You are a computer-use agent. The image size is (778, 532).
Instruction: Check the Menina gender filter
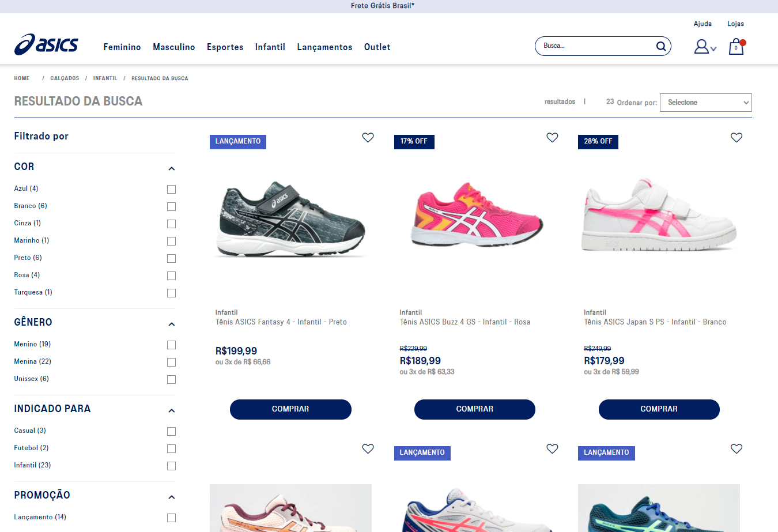[x=171, y=362]
